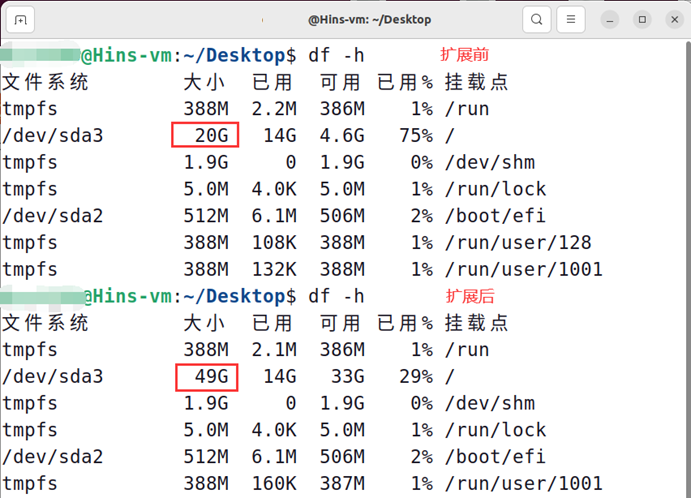Screen dimensions: 691x498
Task: Click '/run/user/1001' in the 160K row
Action: tap(524, 483)
